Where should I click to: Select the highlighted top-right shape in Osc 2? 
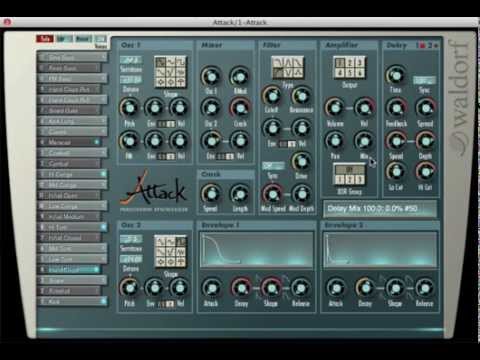(181, 241)
